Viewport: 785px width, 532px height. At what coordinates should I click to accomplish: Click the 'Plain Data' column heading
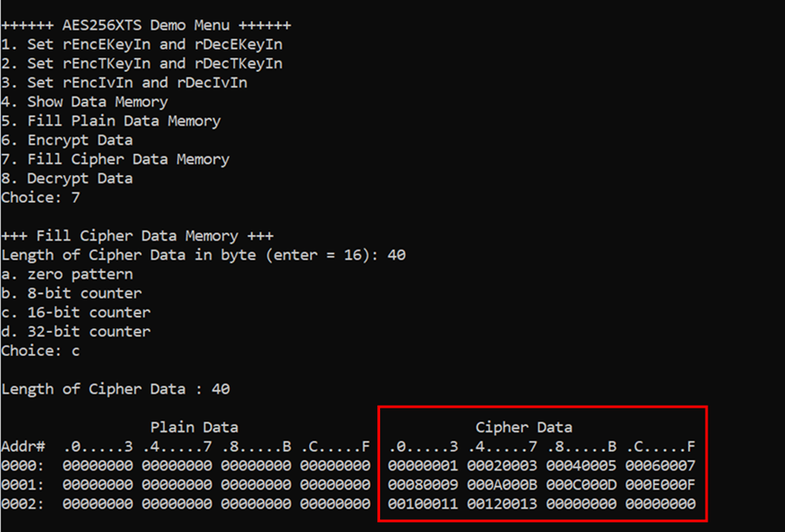tap(195, 428)
